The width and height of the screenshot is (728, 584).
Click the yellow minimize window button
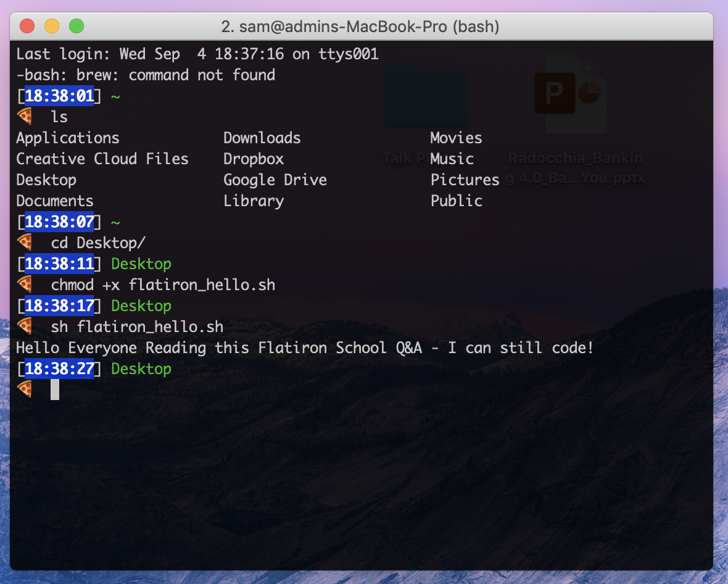(x=52, y=26)
